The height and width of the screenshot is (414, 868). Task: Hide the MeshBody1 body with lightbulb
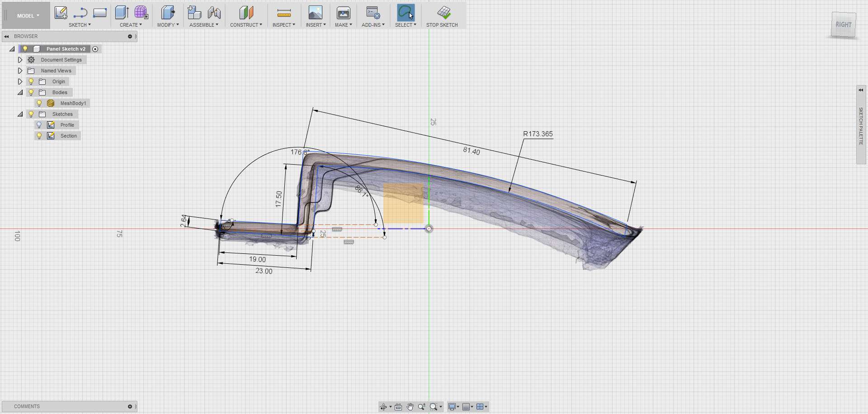click(39, 103)
